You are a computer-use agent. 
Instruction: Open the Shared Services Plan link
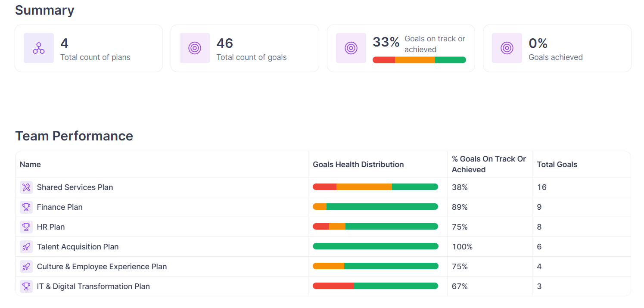click(x=75, y=187)
